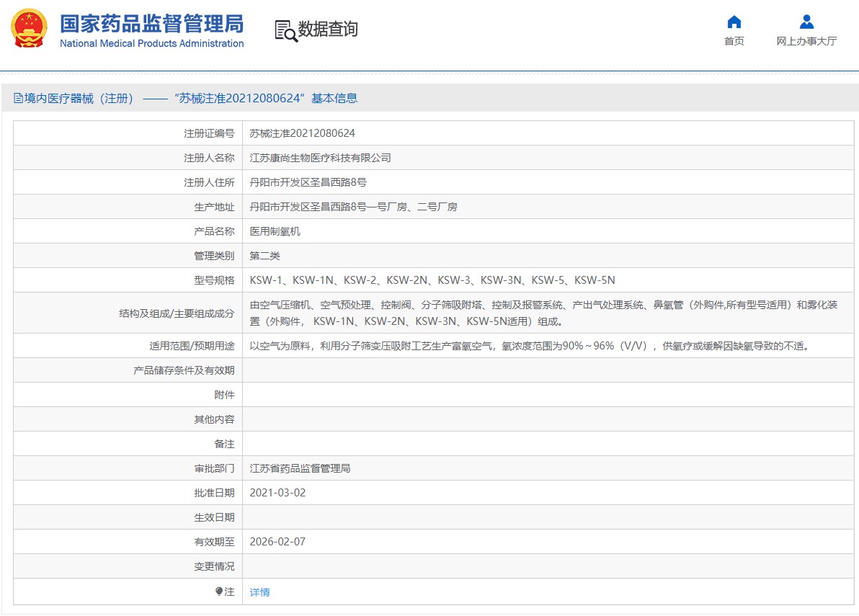Viewport: 859px width, 616px height.
Task: Click the 注册人名称 label
Action: coord(209,158)
